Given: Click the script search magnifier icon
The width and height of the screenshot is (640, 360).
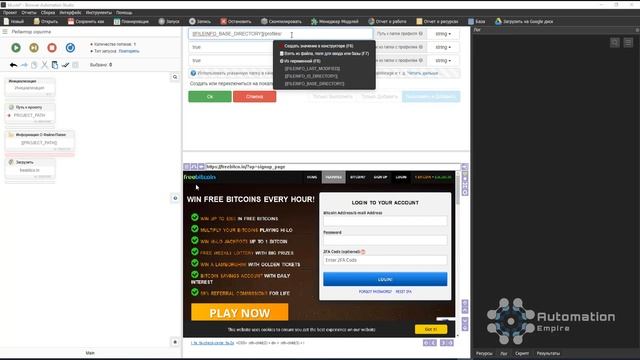Looking at the screenshot, I should [175, 77].
